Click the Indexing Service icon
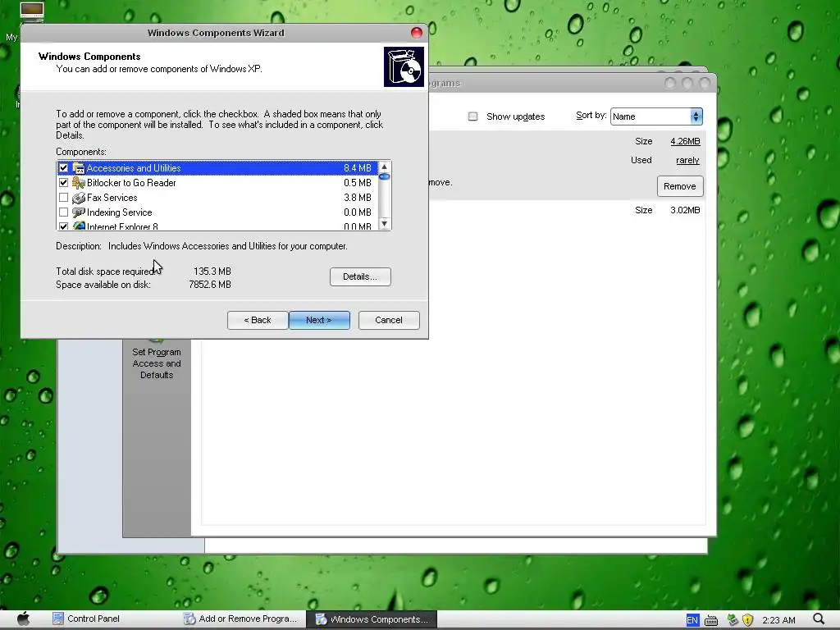The width and height of the screenshot is (840, 630). click(x=79, y=212)
